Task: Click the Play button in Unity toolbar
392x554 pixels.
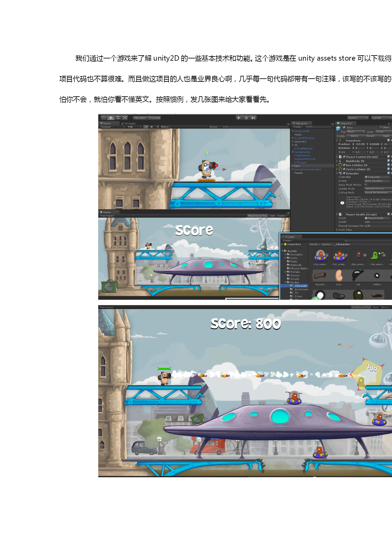Action: (239, 118)
